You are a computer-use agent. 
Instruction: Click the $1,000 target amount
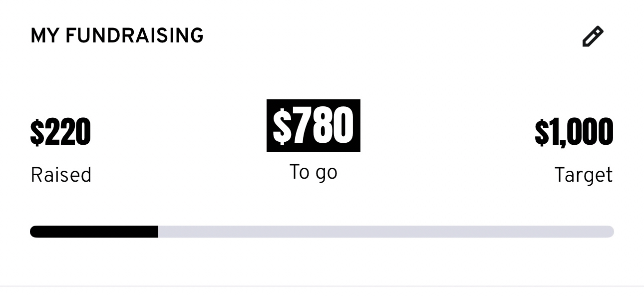[x=574, y=132]
